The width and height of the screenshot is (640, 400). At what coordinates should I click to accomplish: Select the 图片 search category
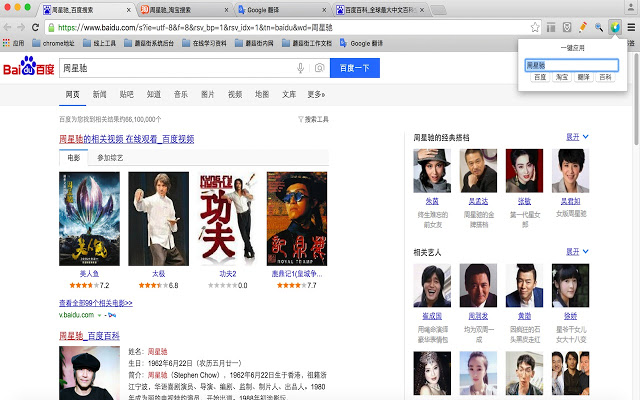click(208, 94)
